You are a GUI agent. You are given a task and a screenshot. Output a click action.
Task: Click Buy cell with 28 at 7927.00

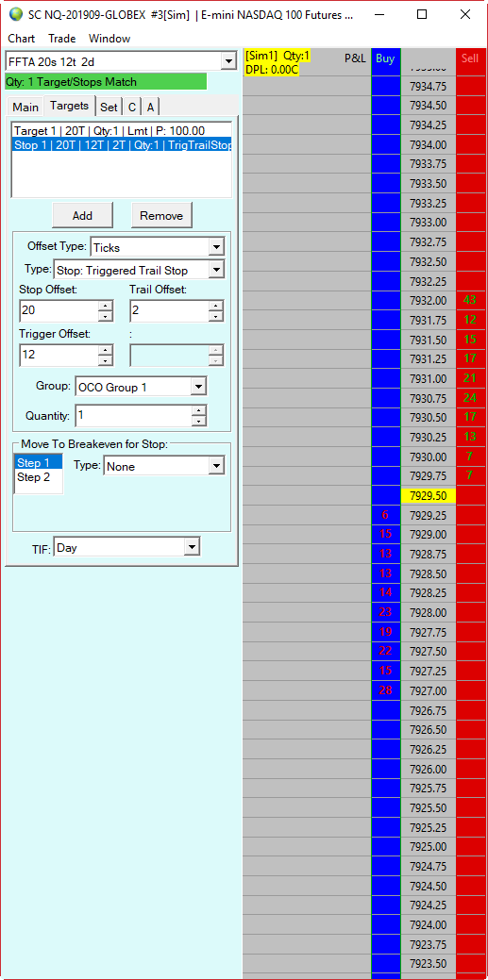point(385,690)
